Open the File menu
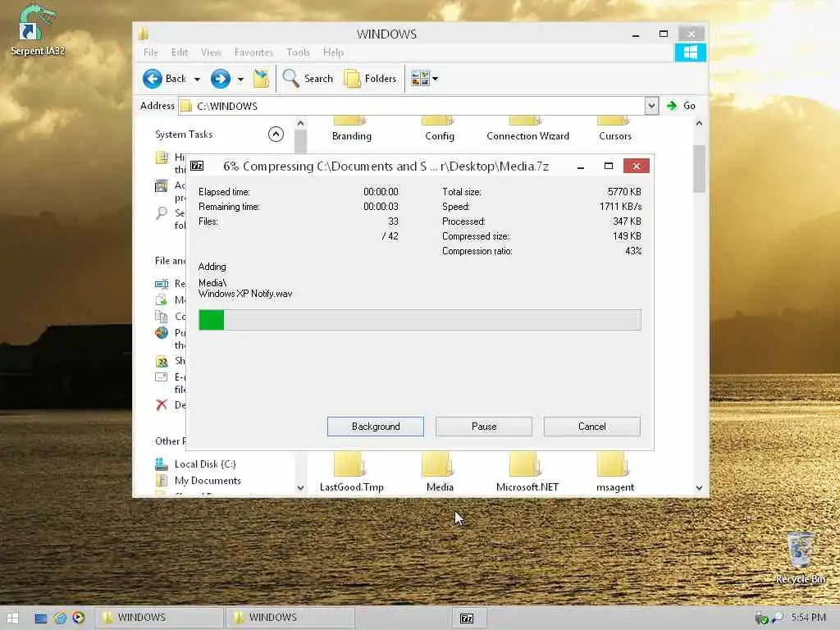This screenshot has width=840, height=630. (x=151, y=52)
